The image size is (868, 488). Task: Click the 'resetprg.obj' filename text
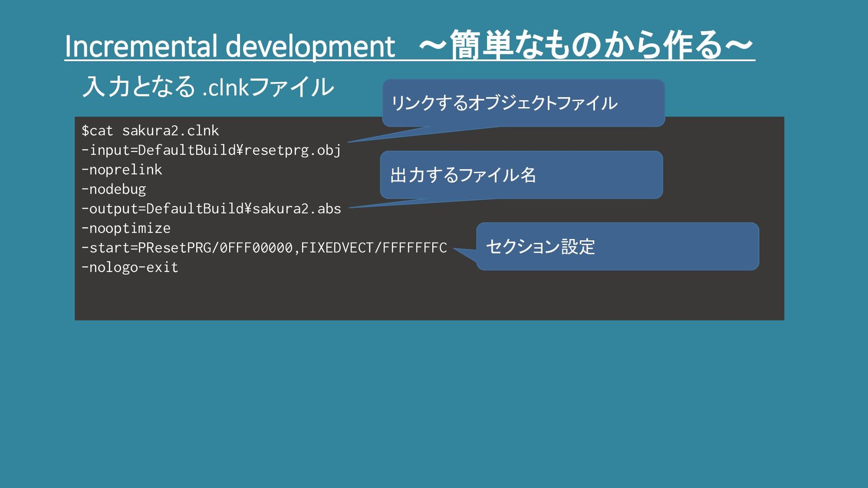[292, 150]
